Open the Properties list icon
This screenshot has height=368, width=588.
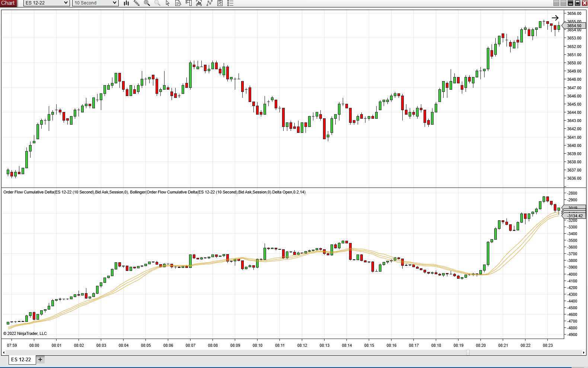pyautogui.click(x=230, y=3)
